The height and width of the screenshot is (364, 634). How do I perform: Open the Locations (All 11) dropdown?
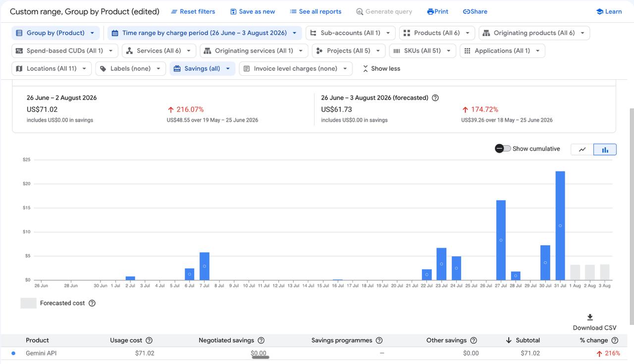[52, 68]
